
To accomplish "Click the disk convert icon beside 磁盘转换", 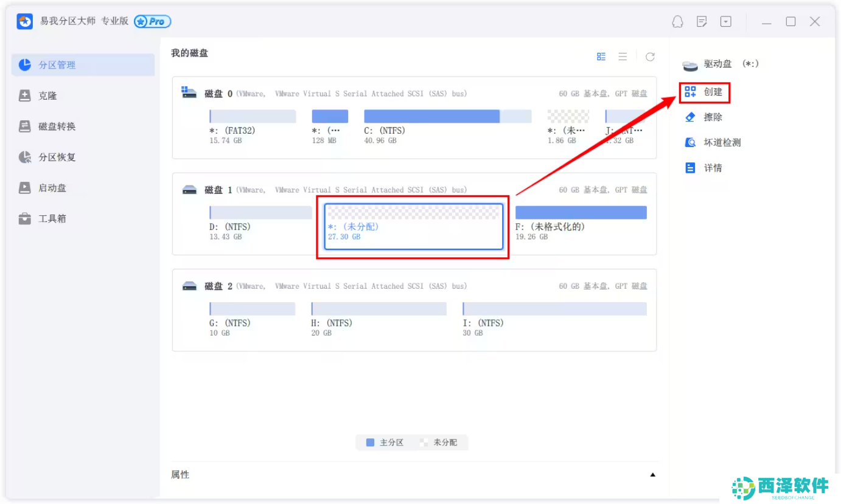I will click(x=25, y=126).
